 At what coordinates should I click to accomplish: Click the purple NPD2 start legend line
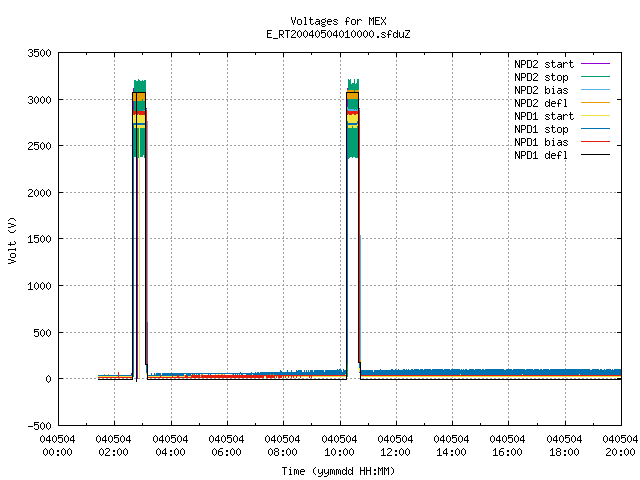[x=596, y=64]
